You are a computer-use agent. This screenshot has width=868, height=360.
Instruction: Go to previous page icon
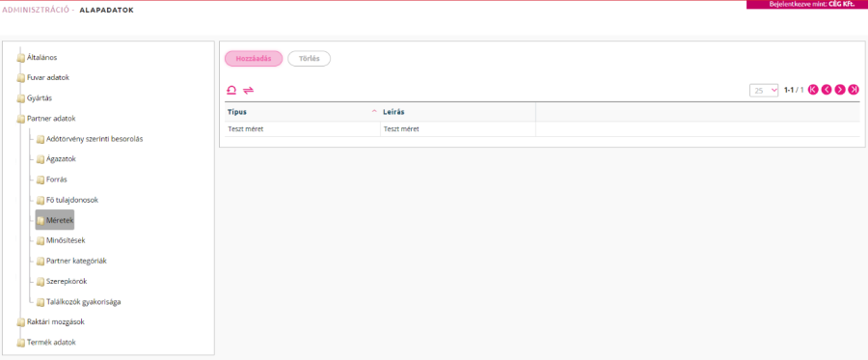pos(827,90)
